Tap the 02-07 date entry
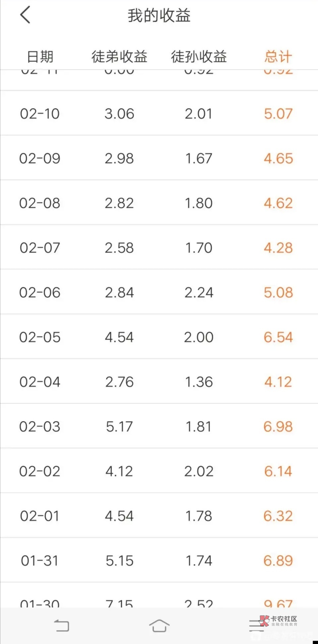The image size is (318, 644). [x=40, y=248]
